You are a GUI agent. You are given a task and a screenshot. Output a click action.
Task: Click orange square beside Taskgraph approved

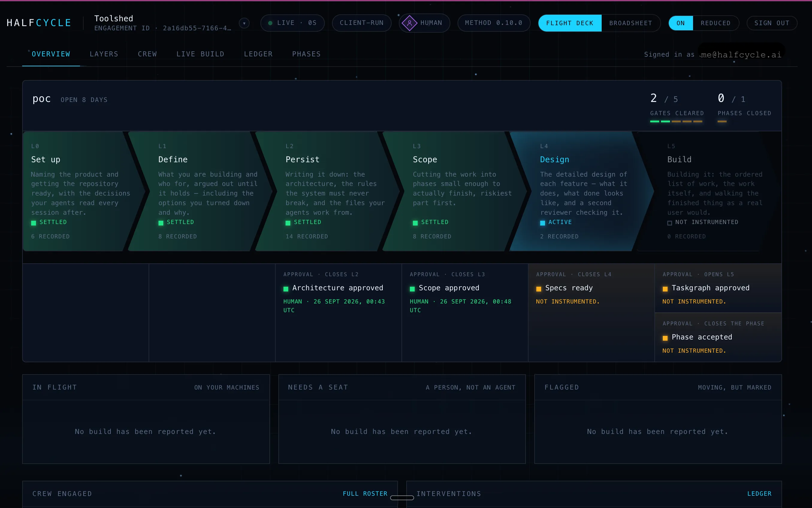click(665, 289)
